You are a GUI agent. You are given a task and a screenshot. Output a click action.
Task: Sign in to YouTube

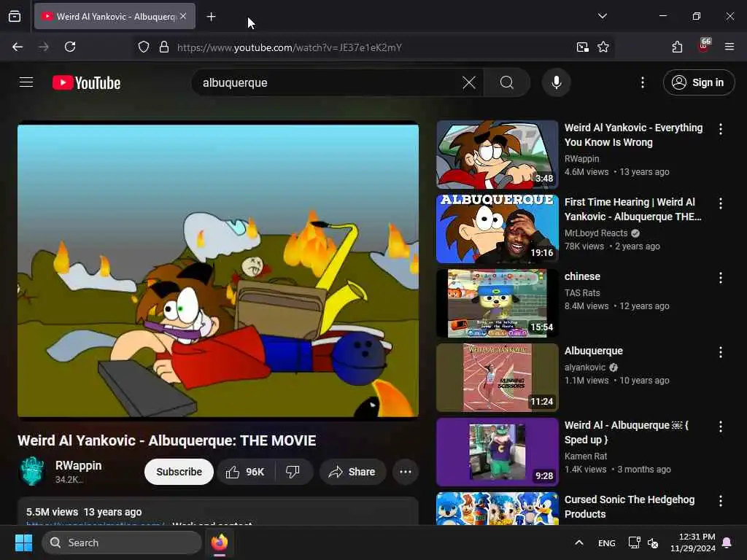point(698,82)
